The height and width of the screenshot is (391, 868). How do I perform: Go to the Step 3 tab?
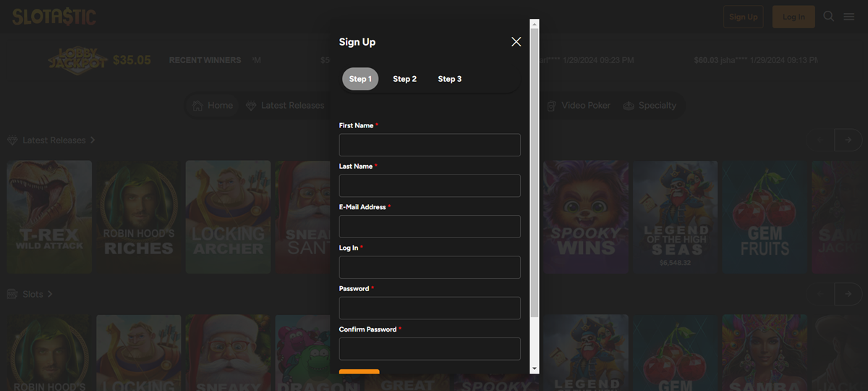[449, 79]
